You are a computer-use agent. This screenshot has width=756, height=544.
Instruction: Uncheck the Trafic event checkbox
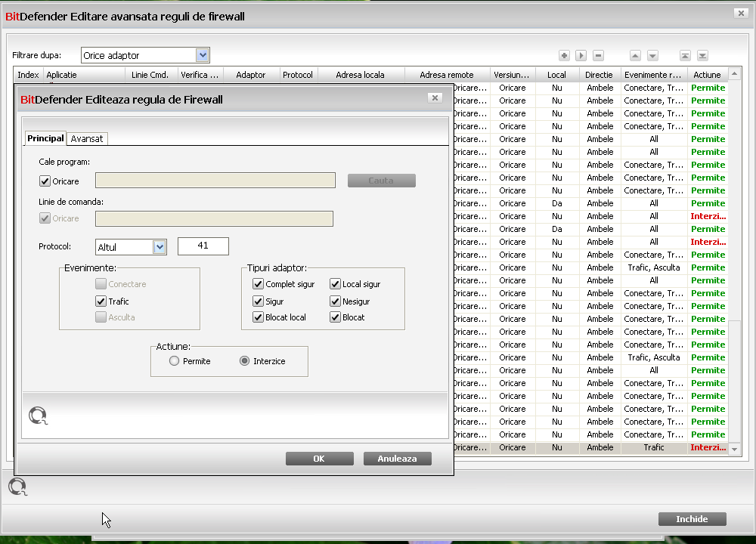tap(101, 301)
